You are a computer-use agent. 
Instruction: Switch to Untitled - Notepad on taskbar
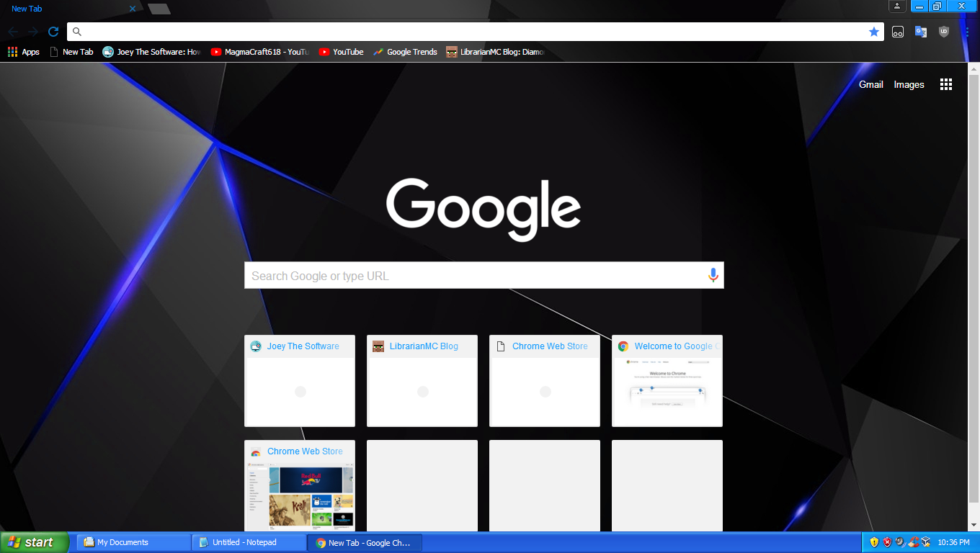[x=249, y=541]
